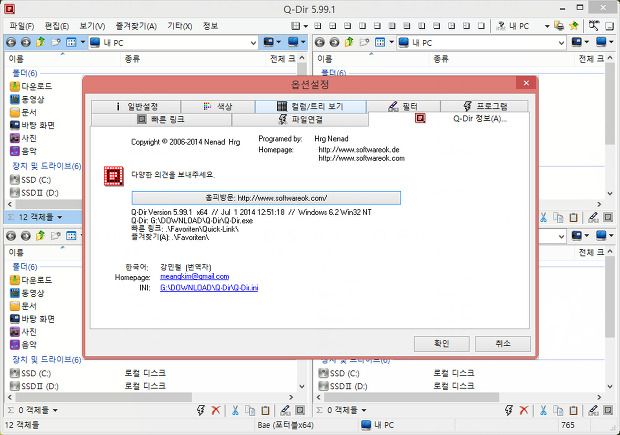Open view mode dropdown arrow in top-left pane

click(82, 42)
